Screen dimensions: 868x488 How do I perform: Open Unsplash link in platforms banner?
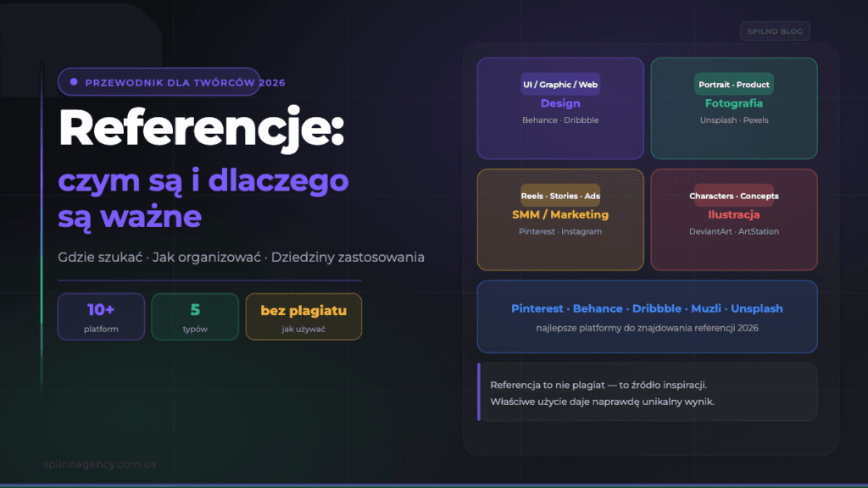[757, 308]
